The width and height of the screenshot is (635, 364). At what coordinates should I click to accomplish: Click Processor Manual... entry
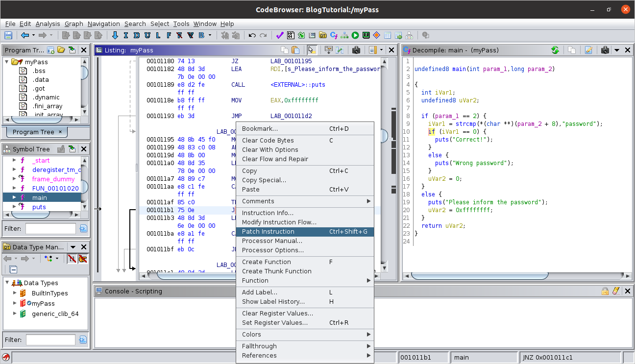[x=305, y=241]
